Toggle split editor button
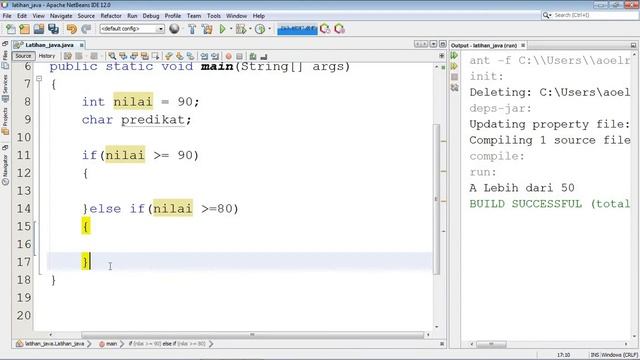The height and width of the screenshot is (360, 640). [442, 56]
